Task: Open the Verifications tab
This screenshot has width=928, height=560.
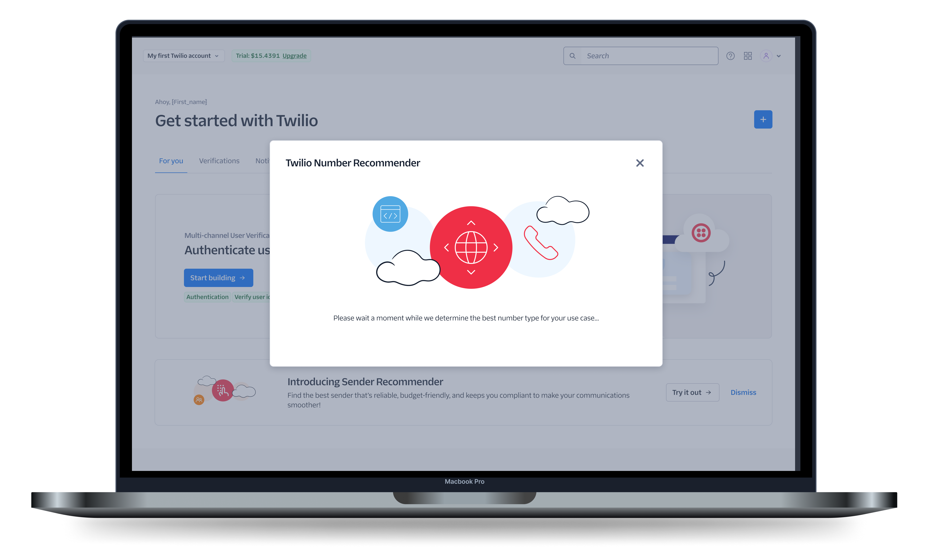Action: (x=219, y=161)
